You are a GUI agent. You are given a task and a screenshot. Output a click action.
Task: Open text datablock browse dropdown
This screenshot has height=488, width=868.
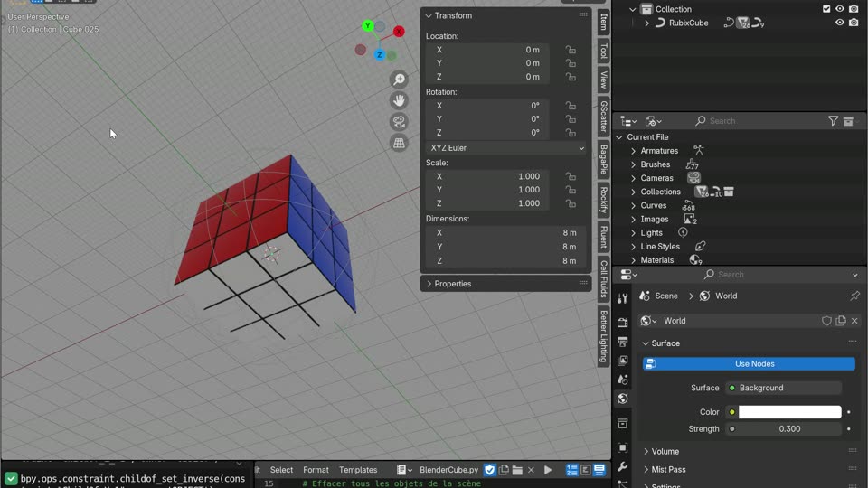405,470
